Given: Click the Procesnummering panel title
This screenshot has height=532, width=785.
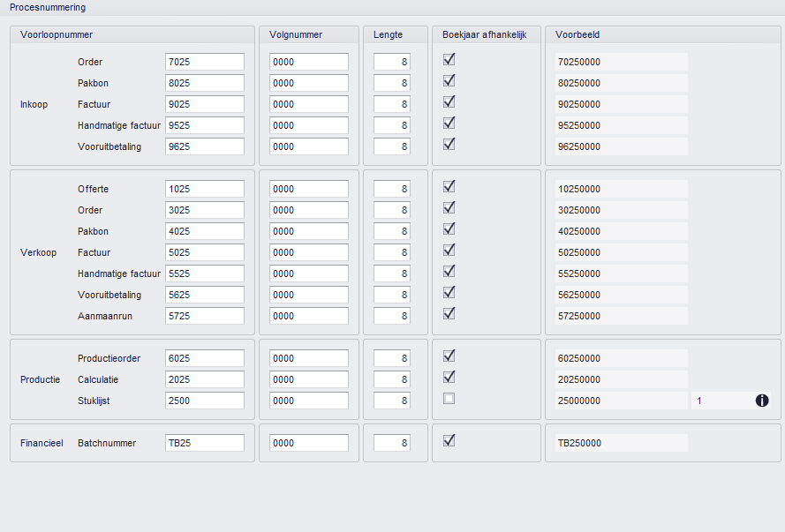Looking at the screenshot, I should tap(48, 8).
